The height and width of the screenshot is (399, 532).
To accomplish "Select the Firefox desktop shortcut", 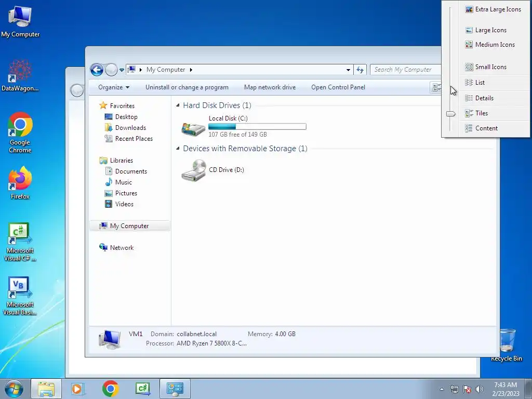I will tap(20, 183).
